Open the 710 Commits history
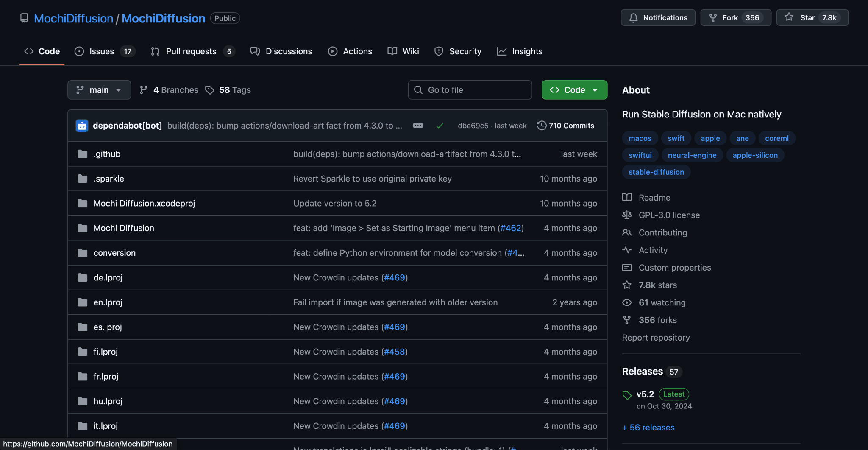The height and width of the screenshot is (450, 868). [x=565, y=126]
